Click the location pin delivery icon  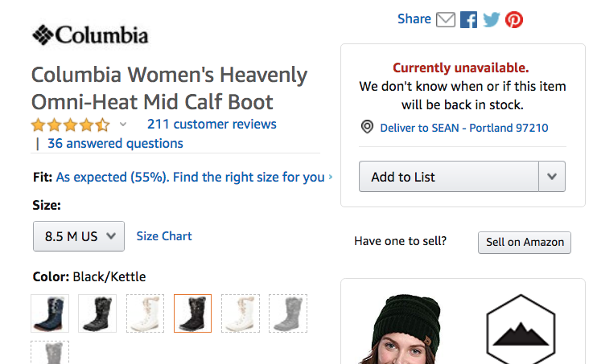(368, 127)
